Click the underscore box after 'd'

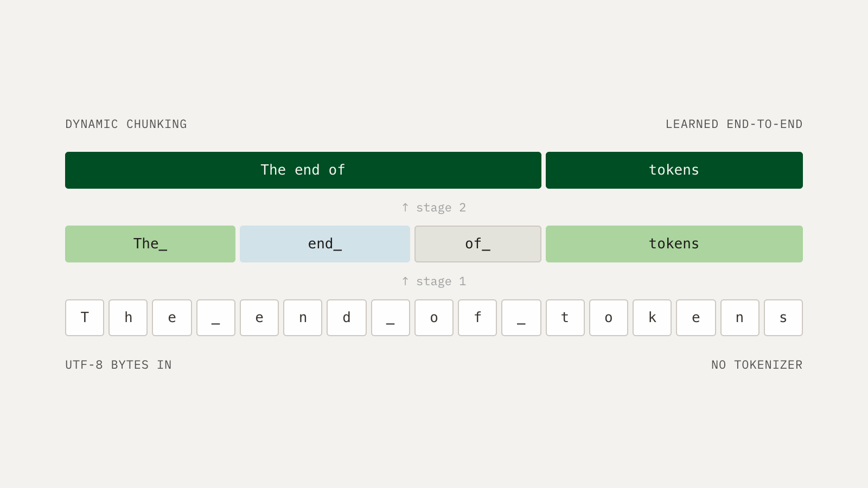pos(391,318)
